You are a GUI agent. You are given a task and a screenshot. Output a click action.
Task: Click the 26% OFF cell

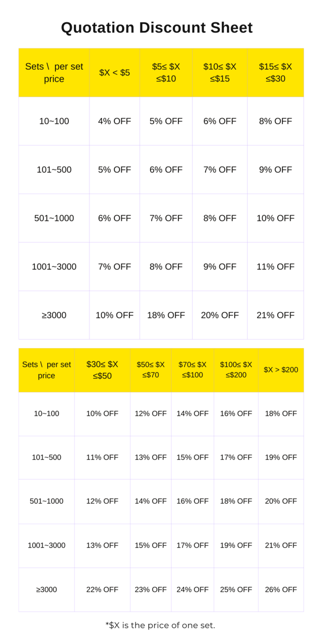pyautogui.click(x=281, y=590)
